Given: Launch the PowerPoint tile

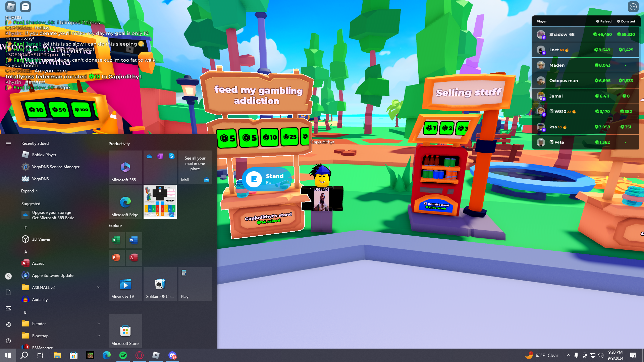Looking at the screenshot, I should point(116,257).
